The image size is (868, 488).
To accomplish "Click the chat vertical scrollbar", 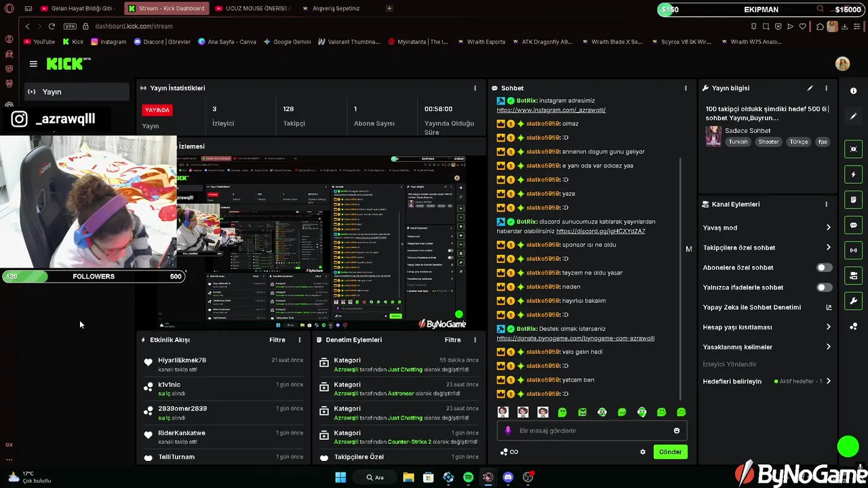I will coord(680,278).
